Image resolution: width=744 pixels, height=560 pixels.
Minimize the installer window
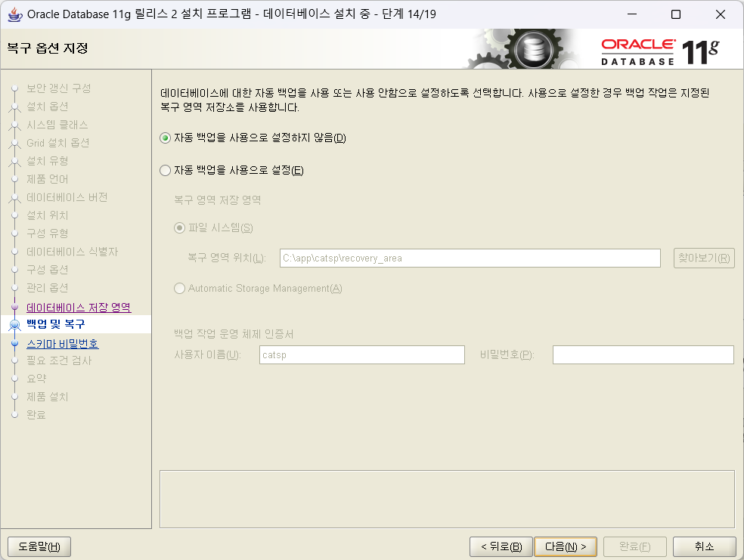coord(632,14)
